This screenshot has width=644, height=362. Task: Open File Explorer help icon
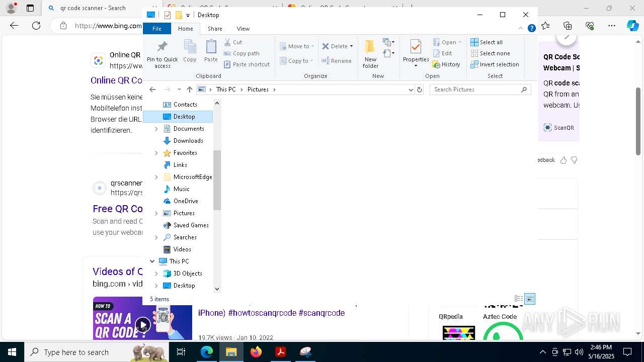531,29
